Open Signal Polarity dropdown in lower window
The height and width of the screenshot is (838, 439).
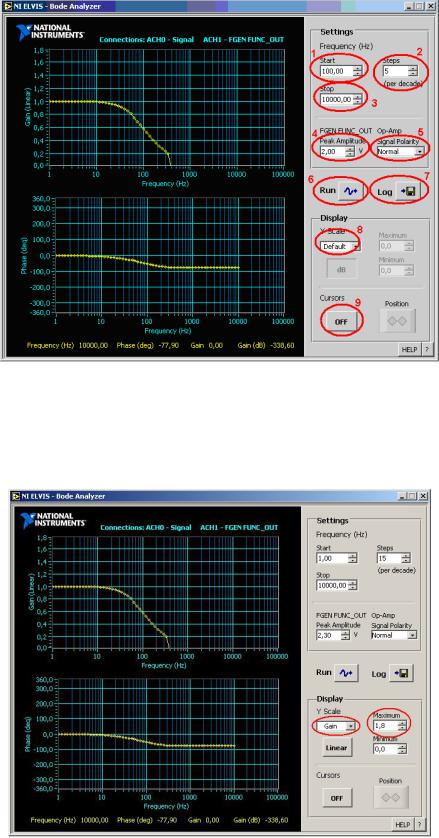point(394,635)
